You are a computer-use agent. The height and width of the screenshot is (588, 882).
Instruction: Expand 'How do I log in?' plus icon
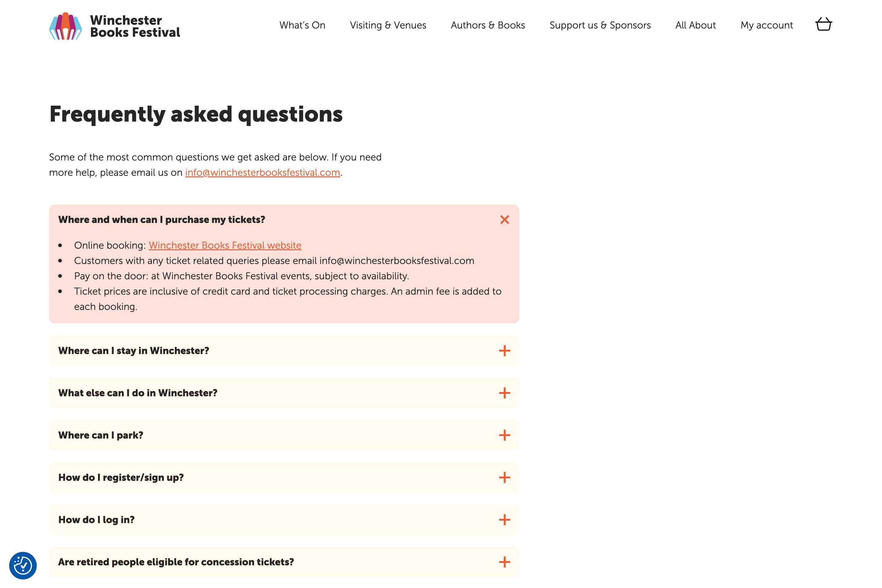click(504, 520)
